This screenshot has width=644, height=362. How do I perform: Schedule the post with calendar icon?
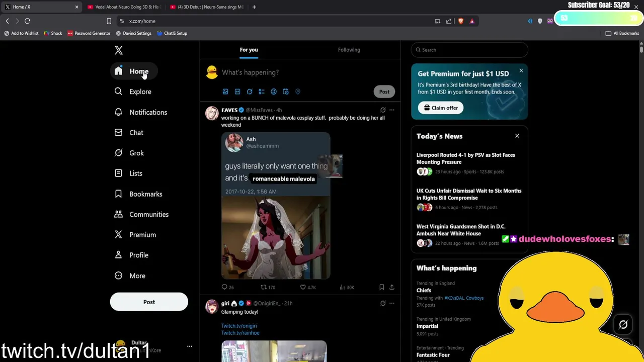point(286,92)
